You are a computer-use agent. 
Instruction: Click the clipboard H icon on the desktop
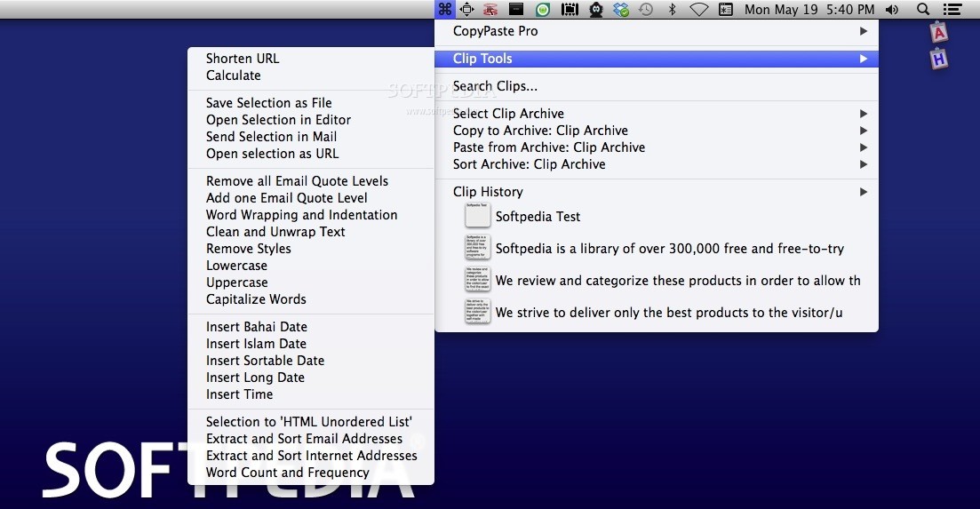pyautogui.click(x=939, y=60)
